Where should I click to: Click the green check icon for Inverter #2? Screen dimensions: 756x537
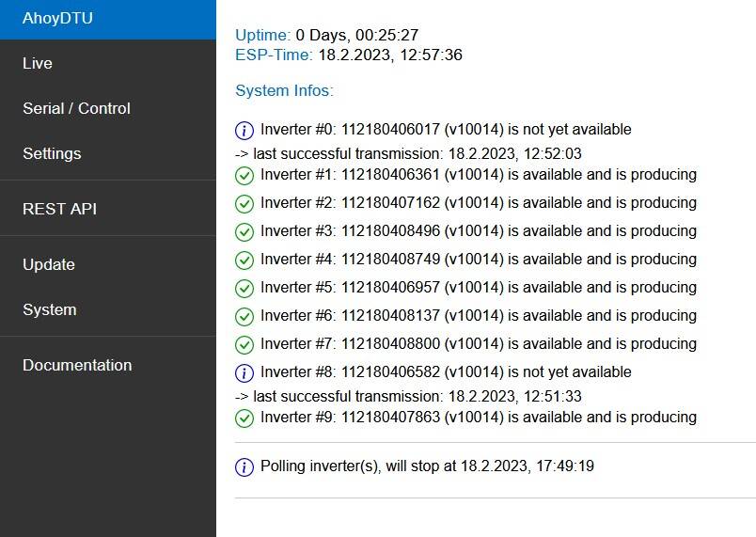[x=244, y=204]
